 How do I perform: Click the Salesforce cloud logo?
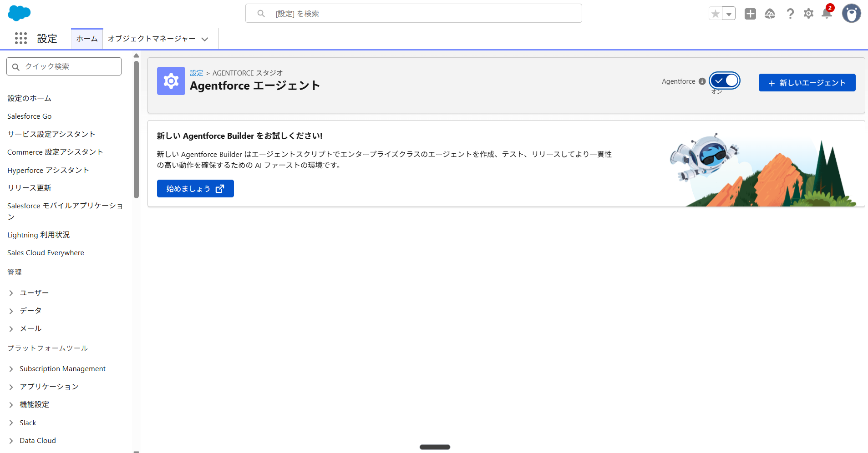pyautogui.click(x=19, y=13)
